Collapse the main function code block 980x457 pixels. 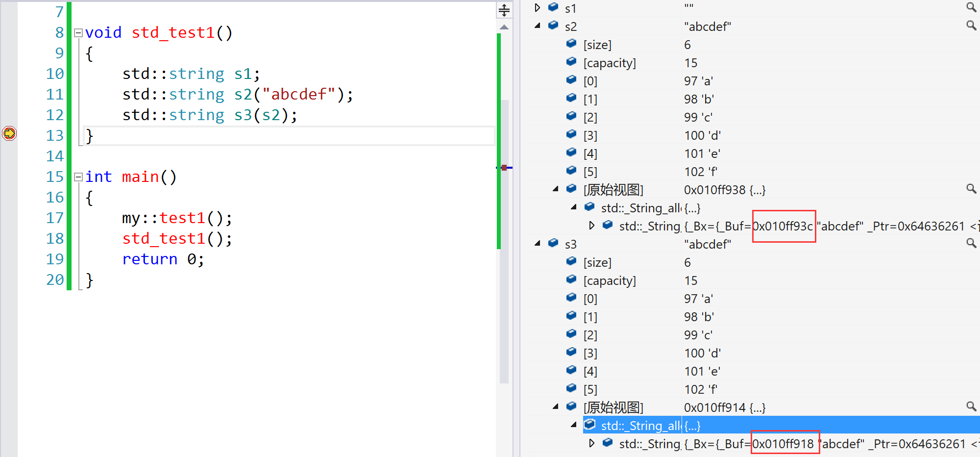pos(78,177)
